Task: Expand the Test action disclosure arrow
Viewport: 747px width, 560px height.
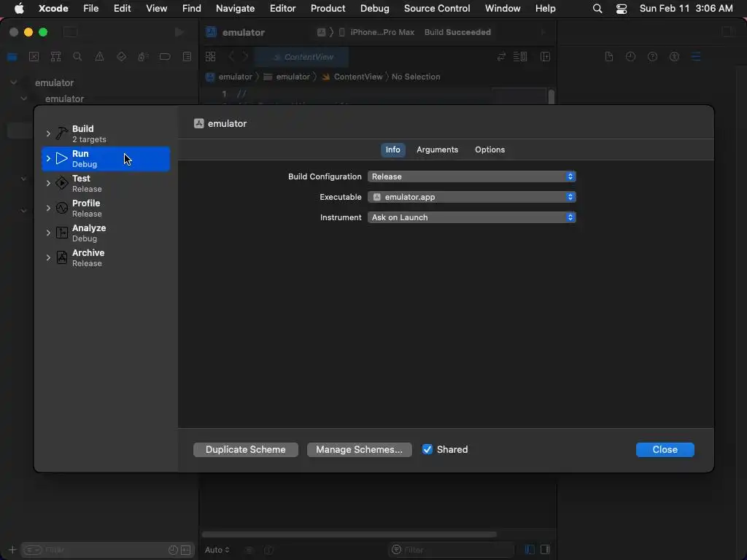Action: point(48,183)
